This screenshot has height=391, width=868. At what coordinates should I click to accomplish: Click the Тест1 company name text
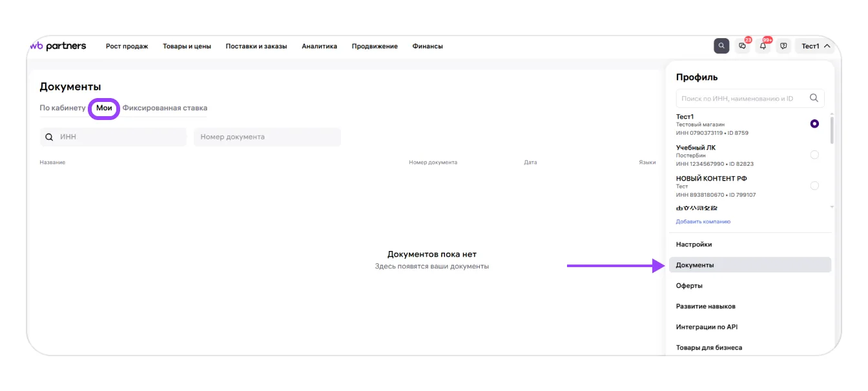click(x=685, y=116)
